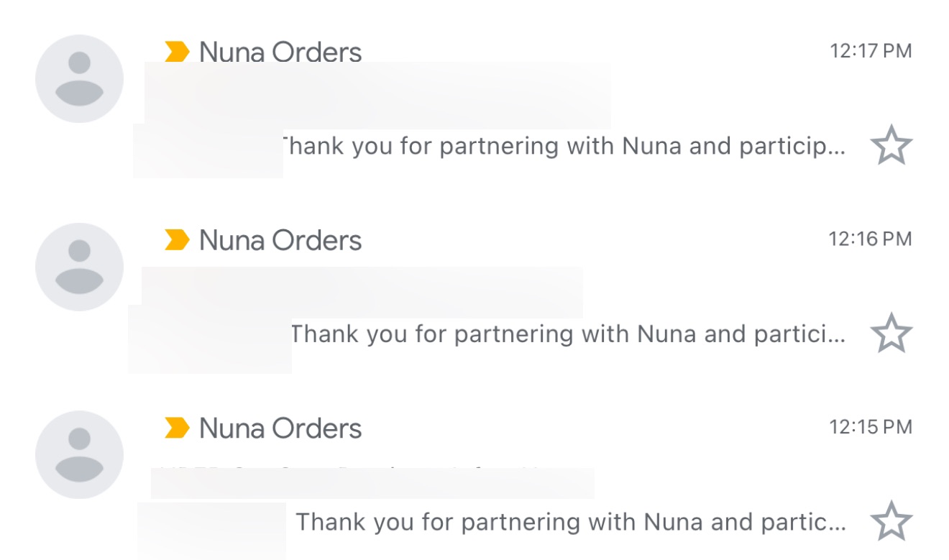
Task: Open the Nuna Orders sender name at 12:16 PM
Action: coord(280,240)
